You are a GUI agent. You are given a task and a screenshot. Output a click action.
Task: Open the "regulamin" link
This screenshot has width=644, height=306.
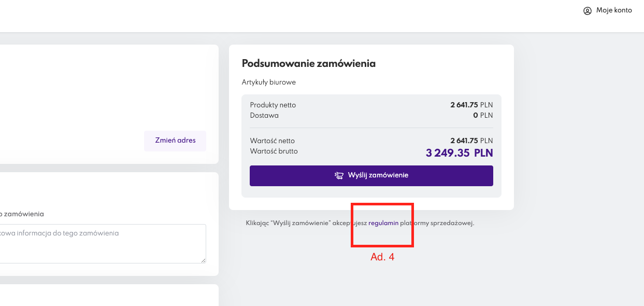coord(383,224)
